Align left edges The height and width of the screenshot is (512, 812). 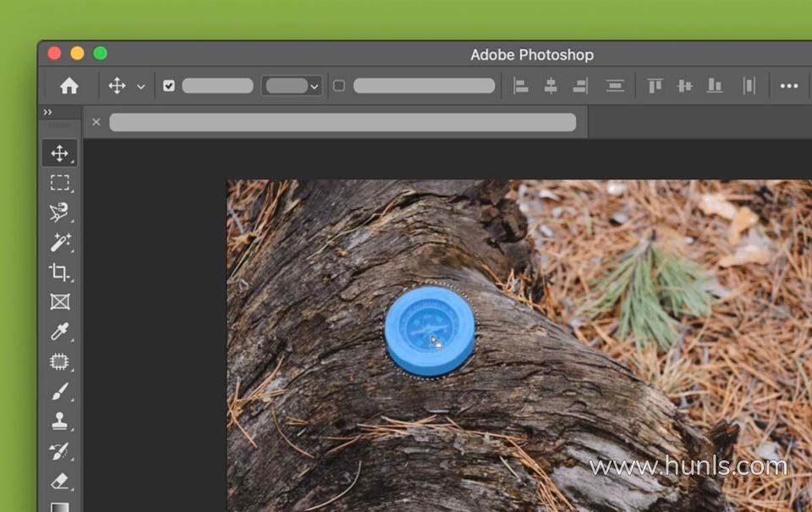tap(520, 85)
